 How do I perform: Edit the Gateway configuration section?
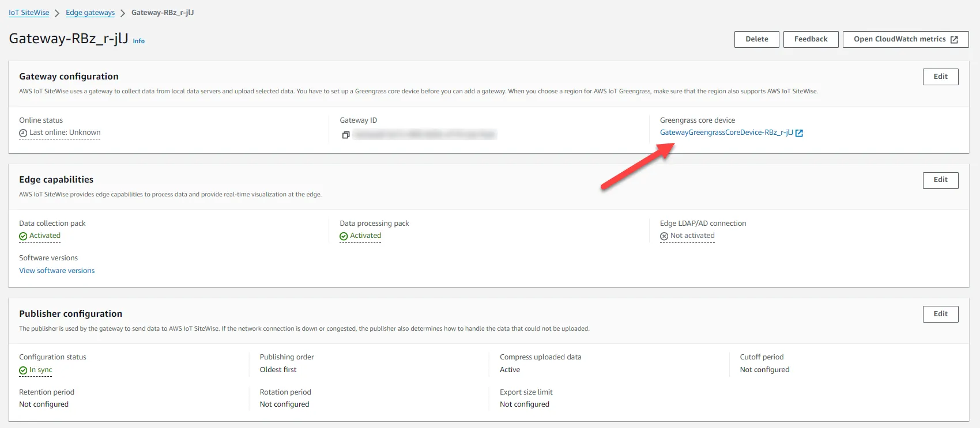(941, 77)
